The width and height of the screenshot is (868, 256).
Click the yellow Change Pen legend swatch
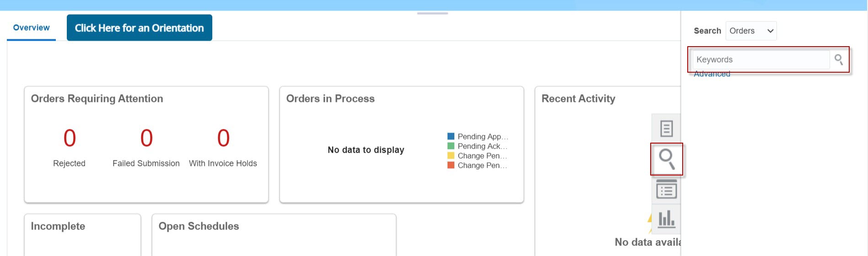[451, 156]
